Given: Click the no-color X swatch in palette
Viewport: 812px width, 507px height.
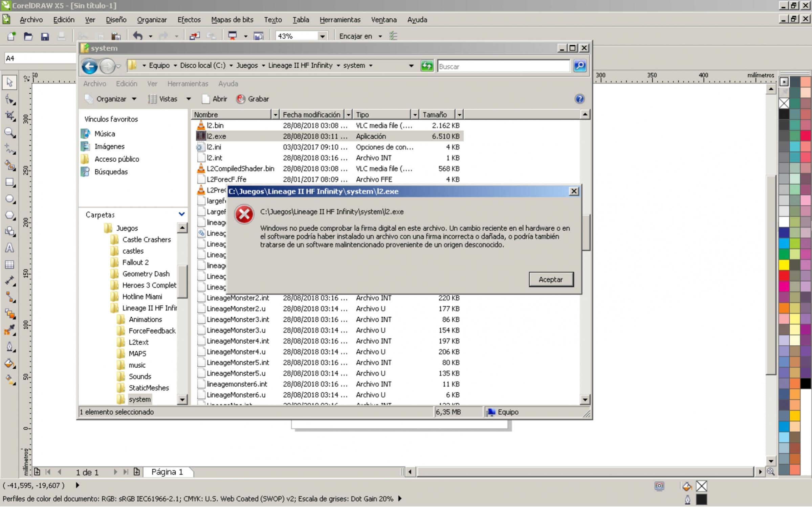Looking at the screenshot, I should point(784,103).
